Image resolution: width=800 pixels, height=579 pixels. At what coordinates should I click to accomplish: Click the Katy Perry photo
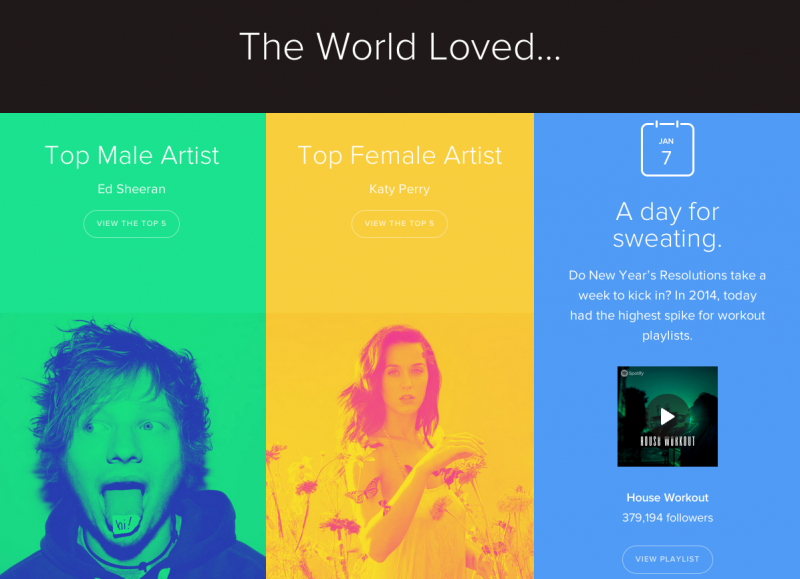tap(399, 446)
